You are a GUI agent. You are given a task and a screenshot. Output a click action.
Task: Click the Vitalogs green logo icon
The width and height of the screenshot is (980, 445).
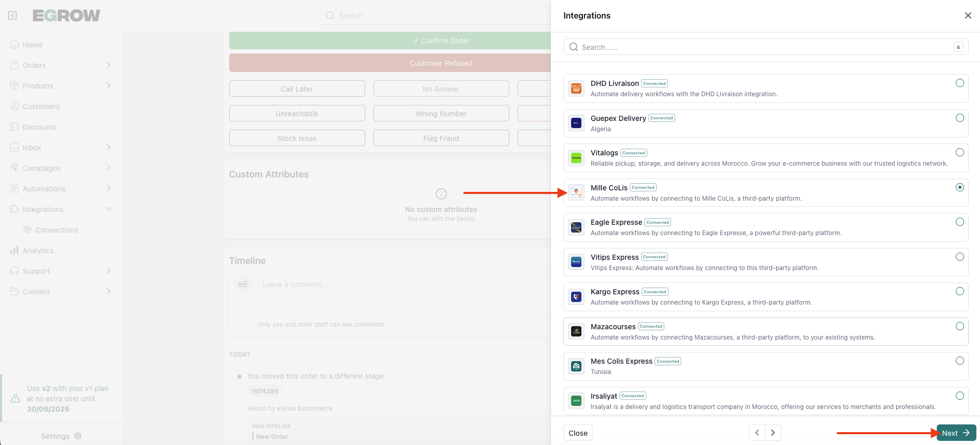pos(576,158)
